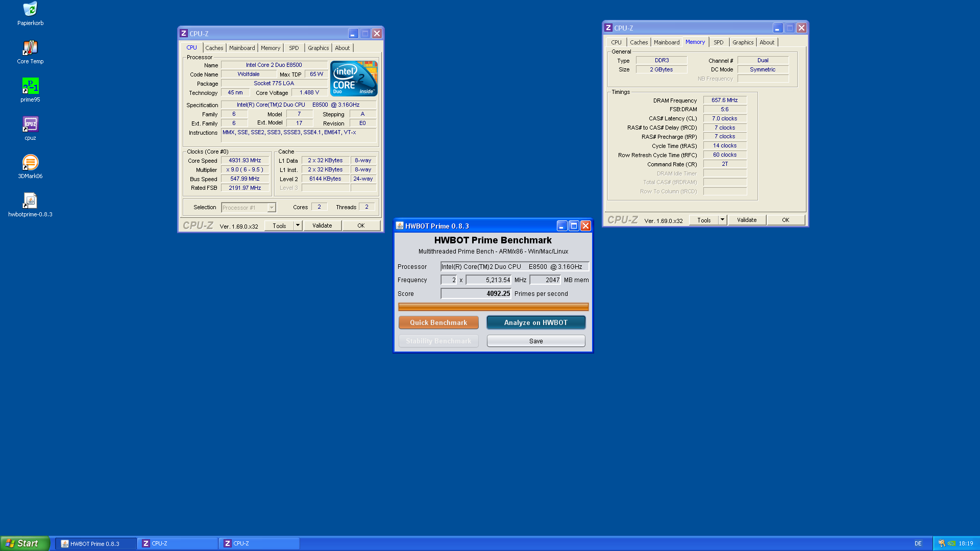
Task: Open prime95 desktop shortcut
Action: click(30, 90)
